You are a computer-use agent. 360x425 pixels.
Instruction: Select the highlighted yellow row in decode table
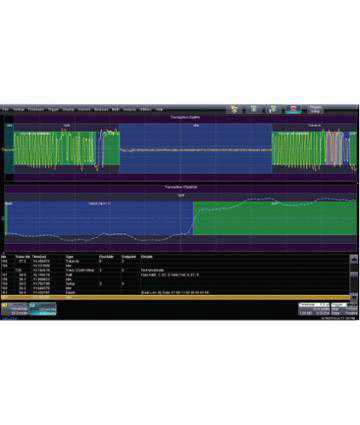176,297
